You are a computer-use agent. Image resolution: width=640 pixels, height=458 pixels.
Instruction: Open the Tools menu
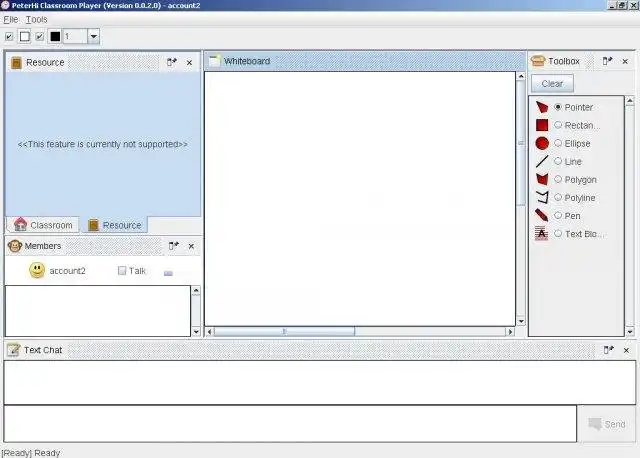36,19
